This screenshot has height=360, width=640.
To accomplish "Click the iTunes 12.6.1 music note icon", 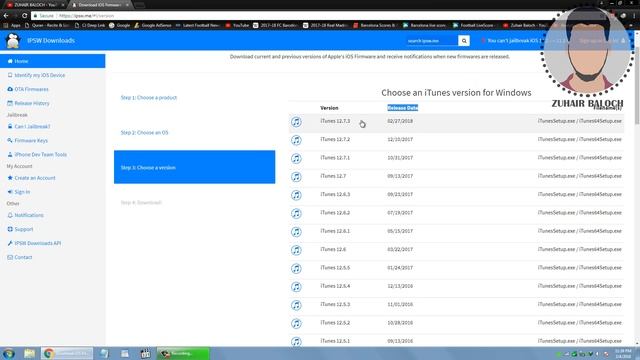I will (296, 232).
